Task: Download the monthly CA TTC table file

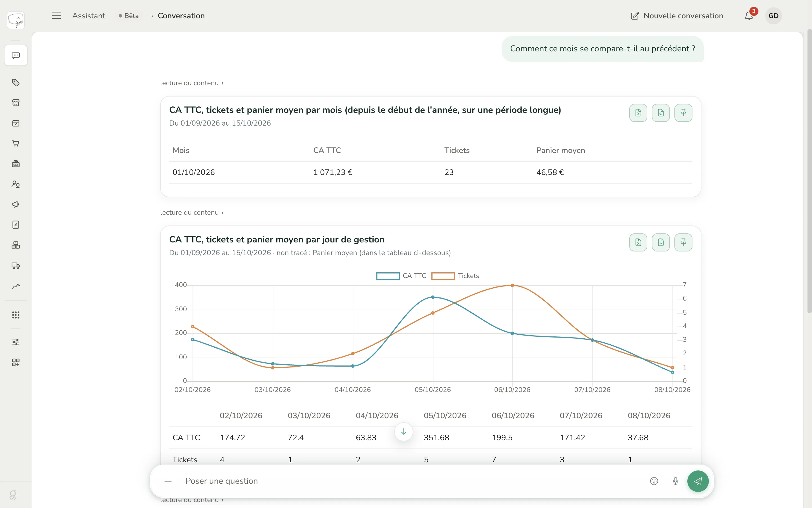Action: [x=661, y=113]
